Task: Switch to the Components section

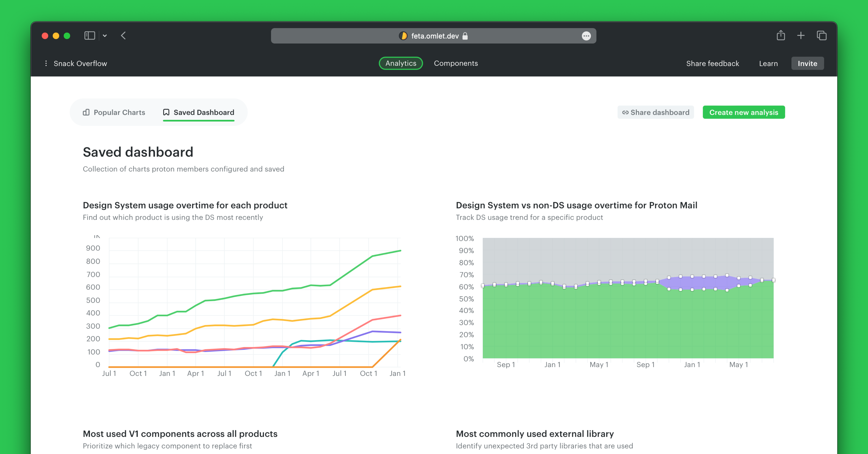Action: (456, 63)
